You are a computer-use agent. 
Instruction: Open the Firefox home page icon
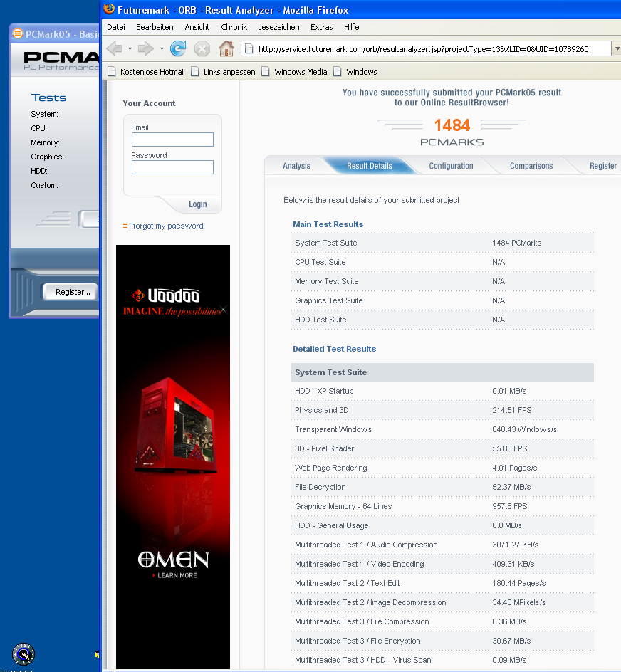pos(226,48)
